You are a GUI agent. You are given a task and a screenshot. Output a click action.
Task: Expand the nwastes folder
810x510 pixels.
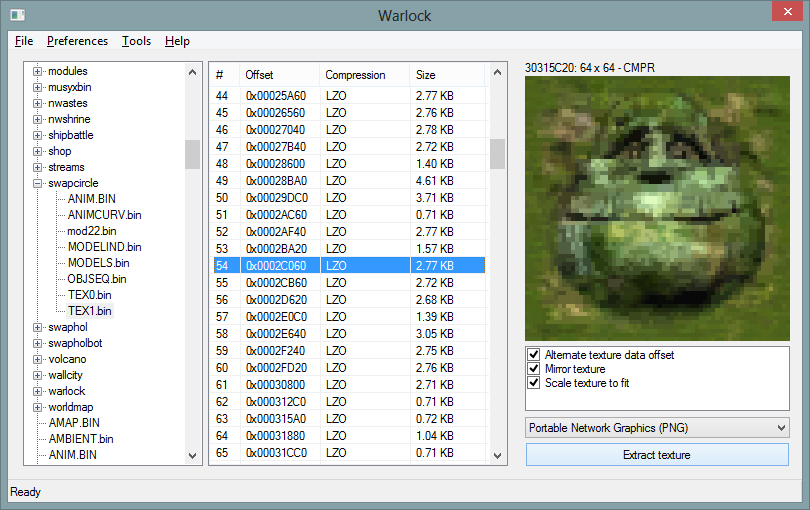click(37, 103)
